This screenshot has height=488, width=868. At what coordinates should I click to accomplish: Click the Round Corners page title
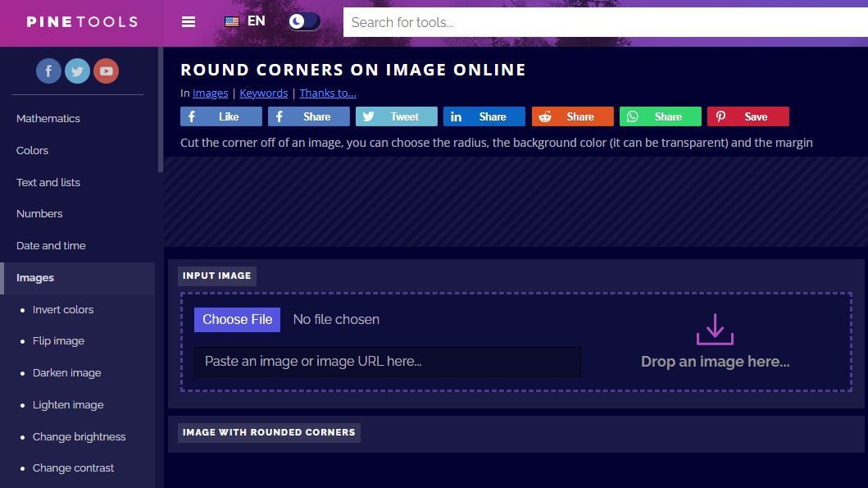coord(353,70)
